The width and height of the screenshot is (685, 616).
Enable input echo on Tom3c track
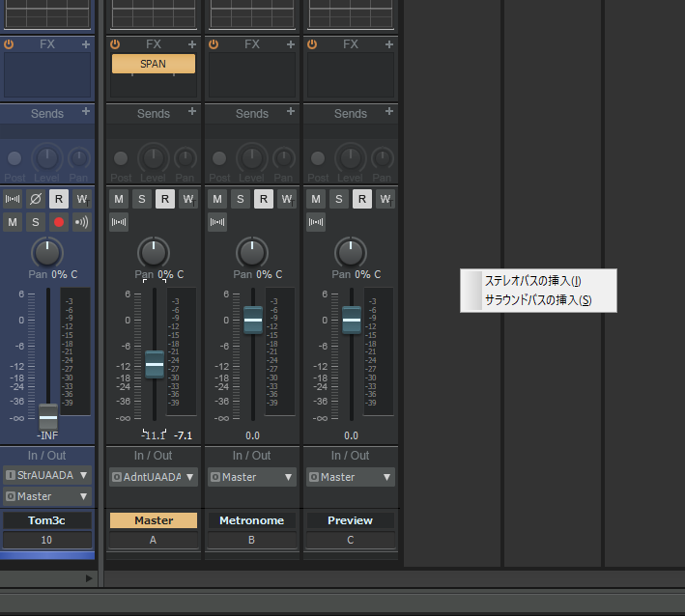[x=82, y=222]
